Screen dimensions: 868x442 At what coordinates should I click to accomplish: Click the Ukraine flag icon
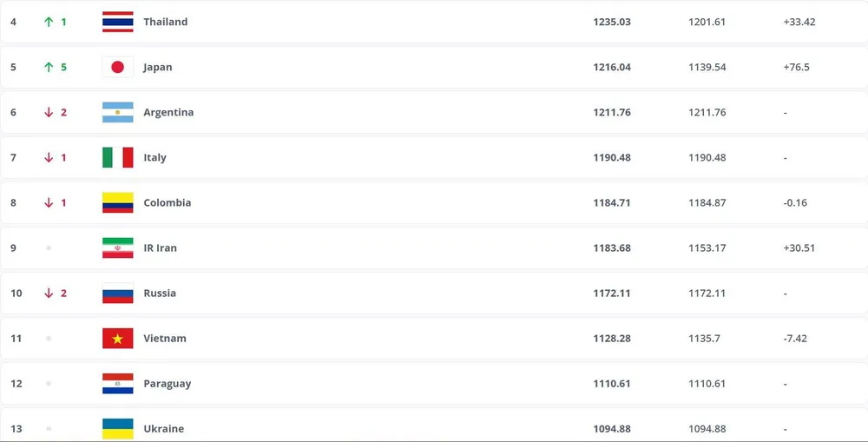point(117,428)
